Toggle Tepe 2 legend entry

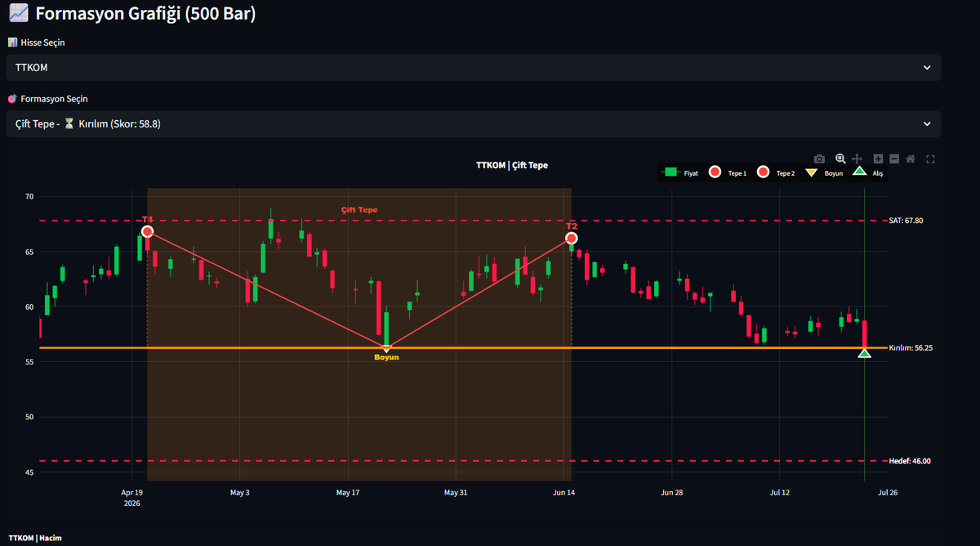776,172
